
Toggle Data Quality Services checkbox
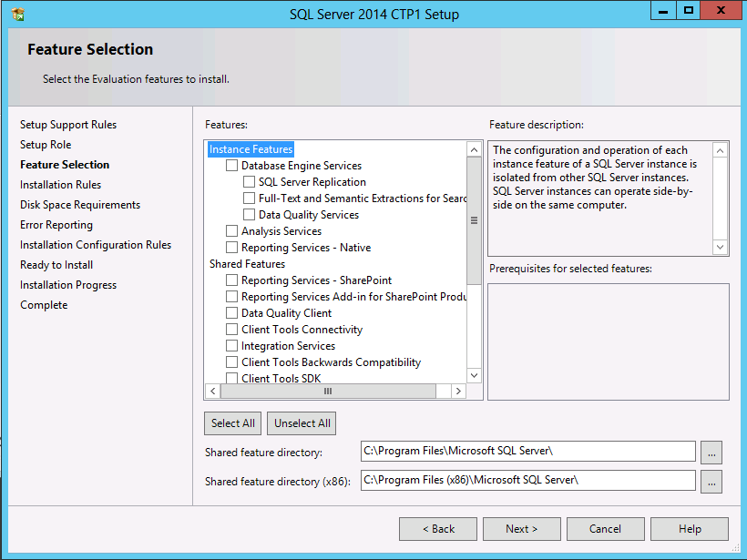point(249,215)
